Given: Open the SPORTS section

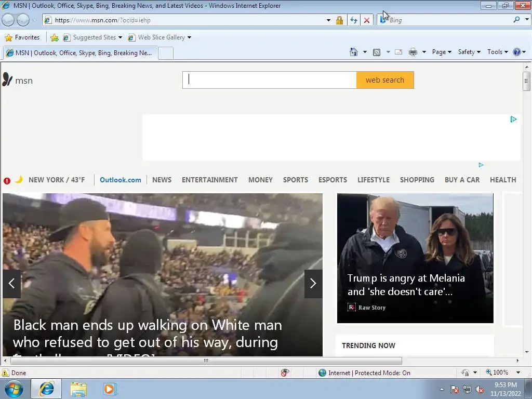Looking at the screenshot, I should click(296, 180).
